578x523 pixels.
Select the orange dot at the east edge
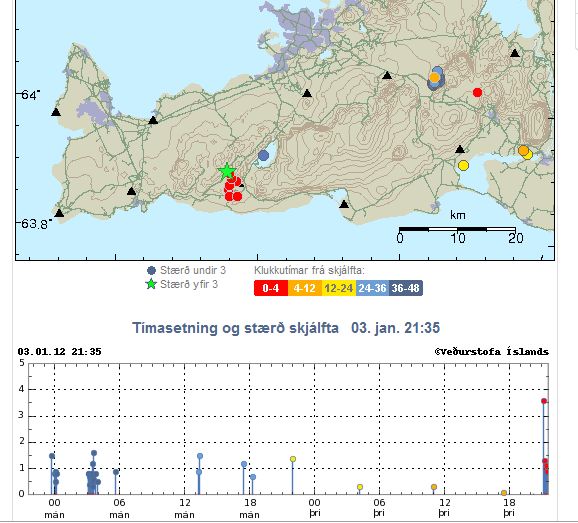coord(523,150)
